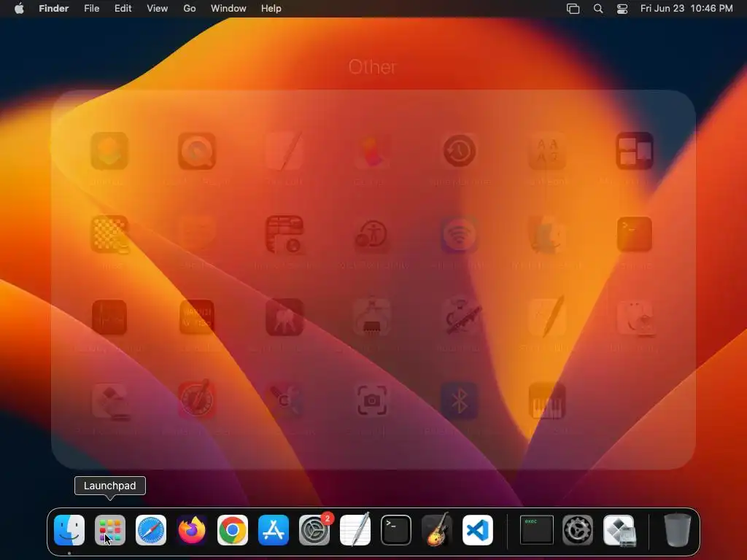Open the App Store from the Dock
Image resolution: width=747 pixels, height=560 pixels.
point(274,530)
